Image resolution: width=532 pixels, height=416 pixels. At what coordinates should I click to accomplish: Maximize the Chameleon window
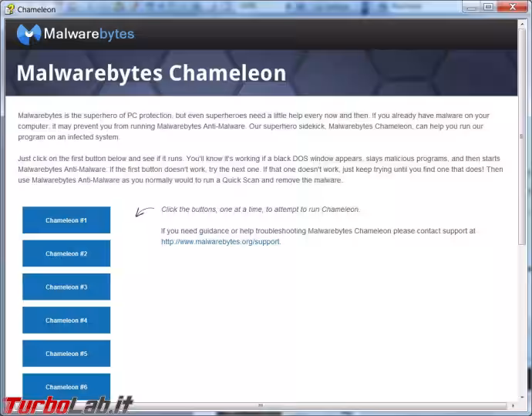click(488, 7)
